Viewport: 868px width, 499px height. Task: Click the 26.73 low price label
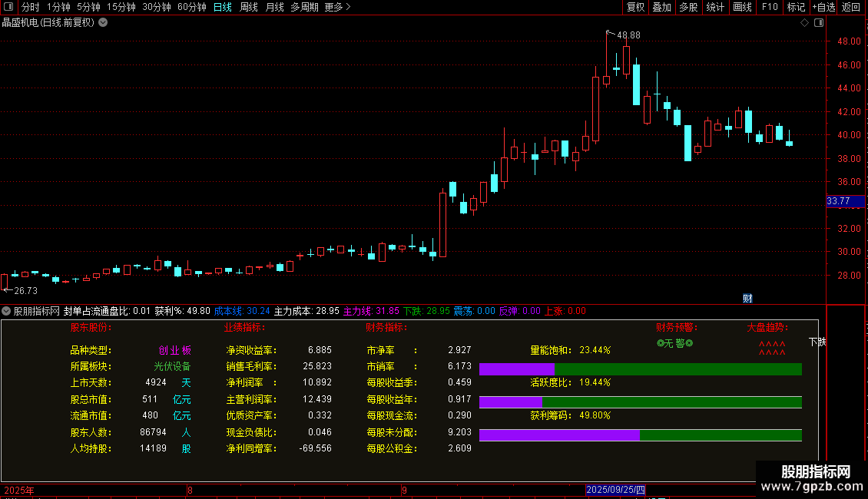click(x=26, y=290)
